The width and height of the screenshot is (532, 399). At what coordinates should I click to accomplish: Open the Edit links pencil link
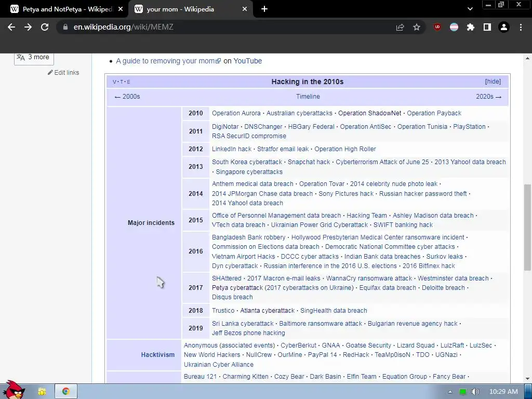[63, 73]
